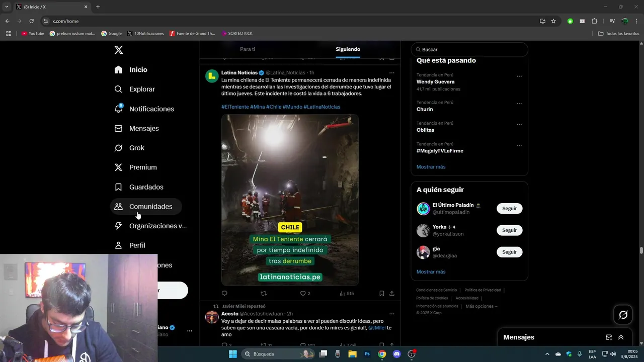Open the YouTube bookmark
This screenshot has height=362, width=644.
click(33, 34)
